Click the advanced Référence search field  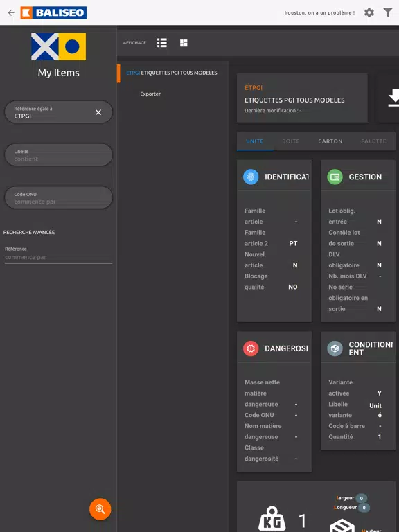tap(58, 257)
